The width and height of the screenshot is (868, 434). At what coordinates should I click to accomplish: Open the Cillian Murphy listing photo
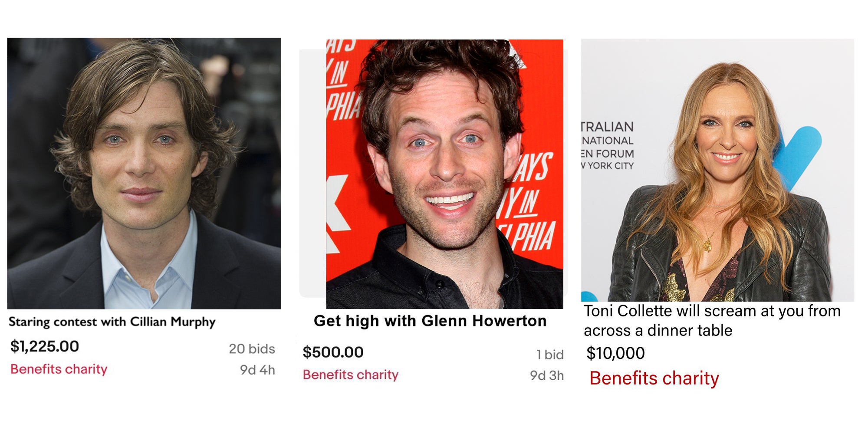[144, 174]
